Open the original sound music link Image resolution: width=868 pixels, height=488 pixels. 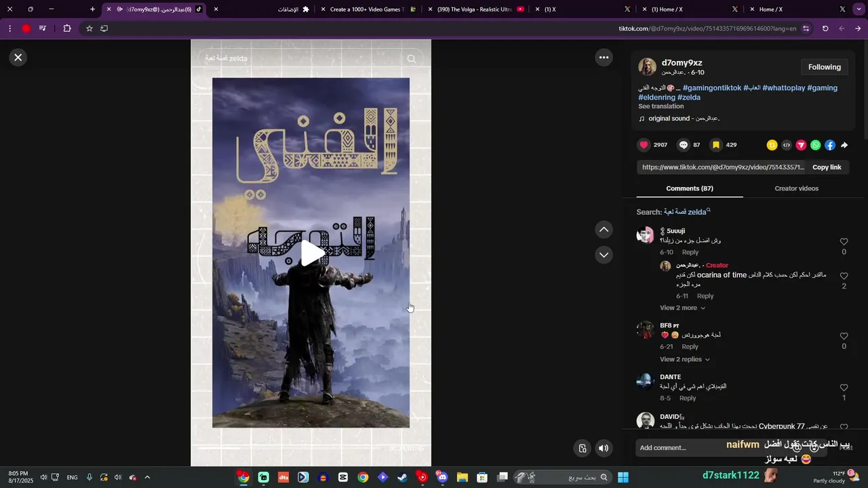(679, 119)
